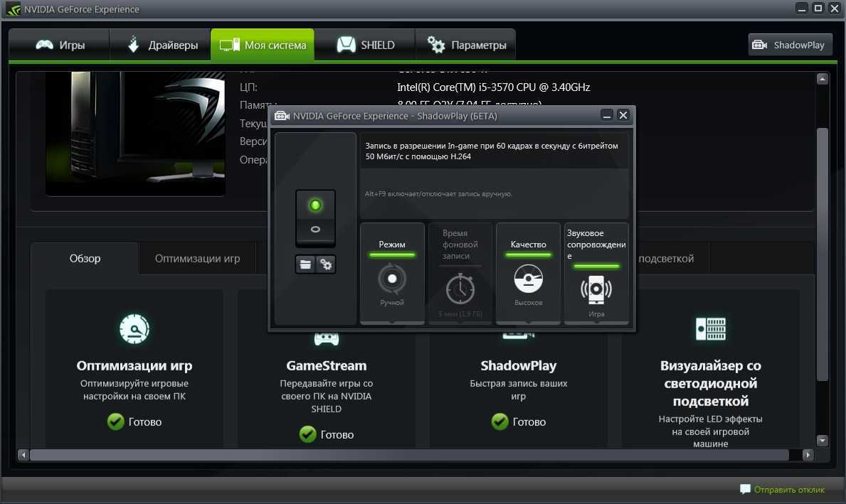
Task: Click the Готово checkmark under GameStream
Action: click(x=307, y=434)
